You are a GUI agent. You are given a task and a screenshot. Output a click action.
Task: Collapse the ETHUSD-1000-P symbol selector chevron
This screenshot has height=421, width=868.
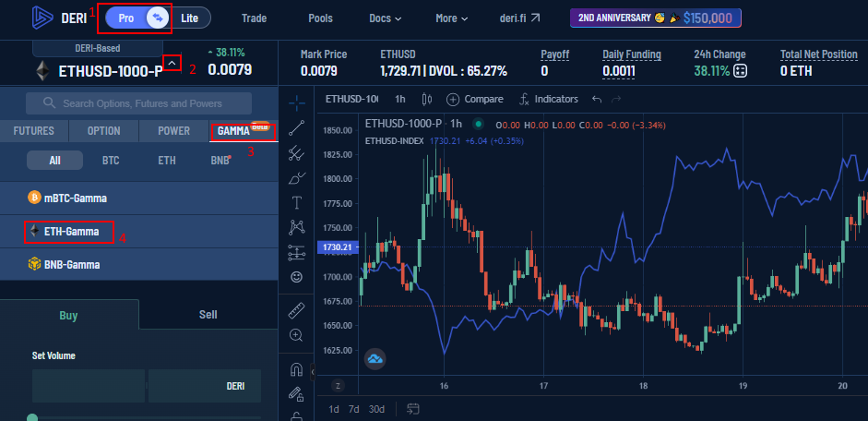tap(172, 63)
